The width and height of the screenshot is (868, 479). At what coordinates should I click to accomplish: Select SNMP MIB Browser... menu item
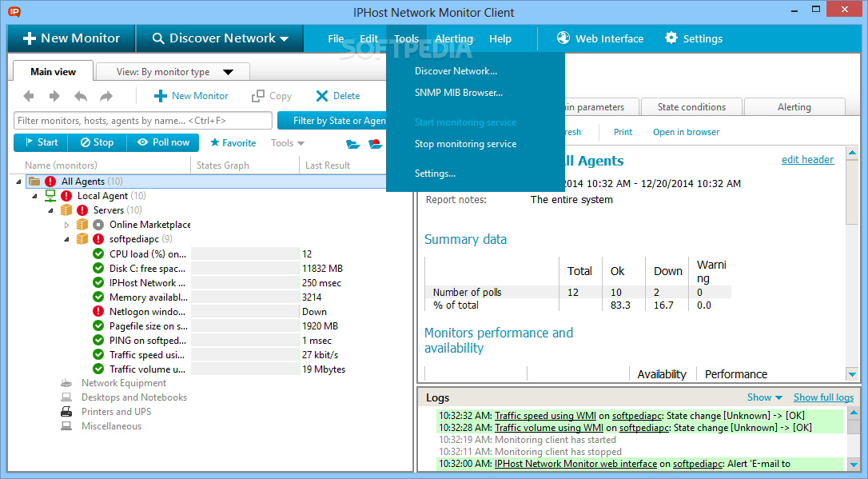tap(458, 93)
